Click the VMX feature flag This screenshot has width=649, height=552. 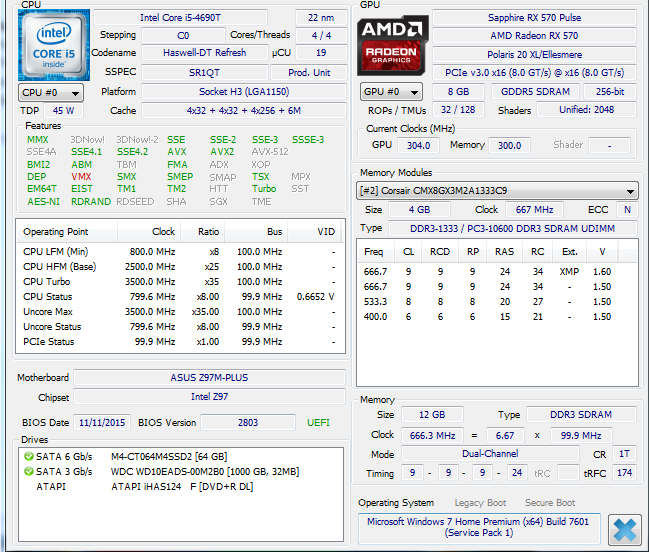81,177
